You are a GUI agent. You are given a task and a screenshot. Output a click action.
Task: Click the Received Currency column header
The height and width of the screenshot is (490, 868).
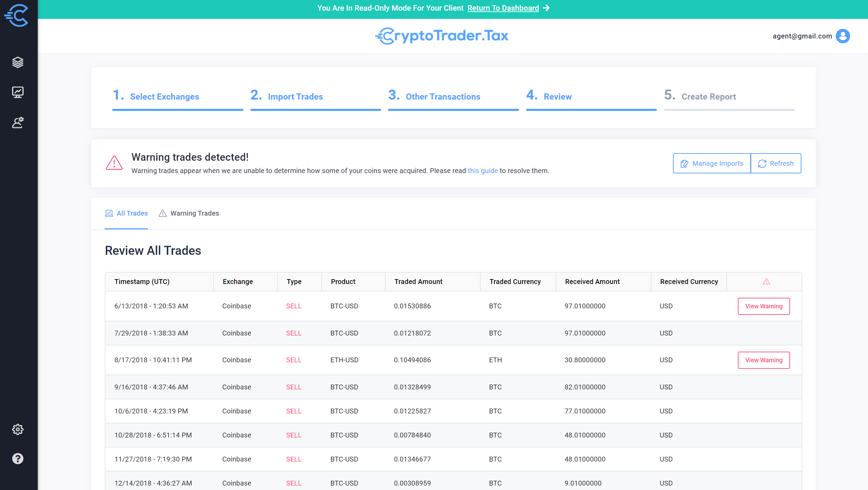[x=689, y=282]
